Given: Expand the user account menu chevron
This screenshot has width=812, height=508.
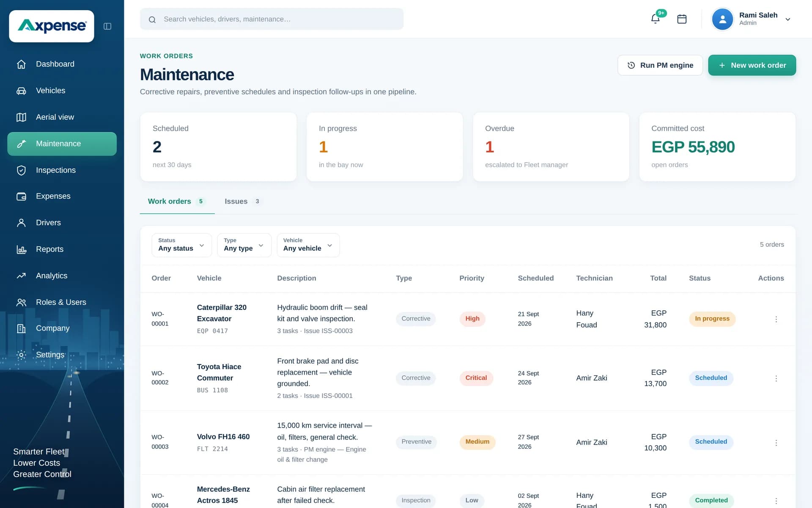Looking at the screenshot, I should click(788, 19).
